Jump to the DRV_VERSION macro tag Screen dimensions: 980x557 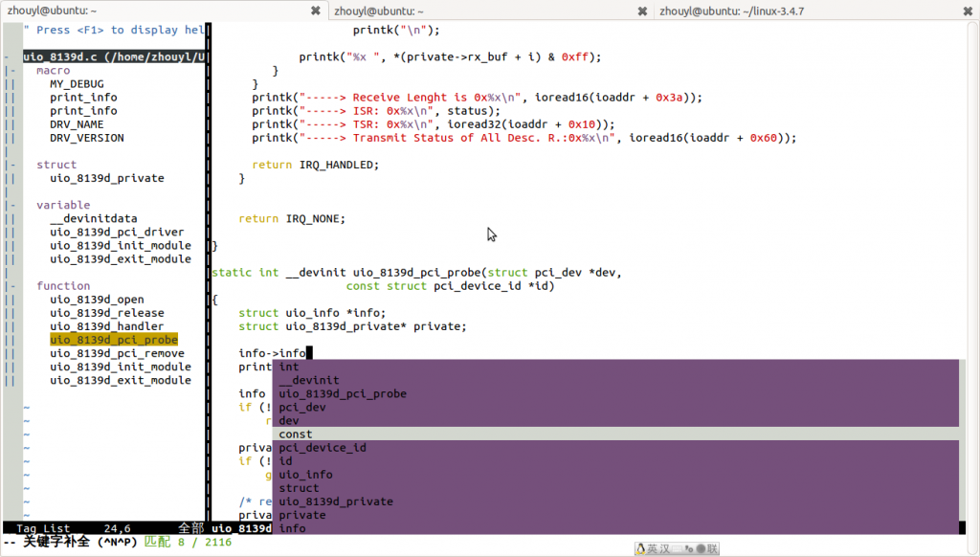click(x=86, y=138)
